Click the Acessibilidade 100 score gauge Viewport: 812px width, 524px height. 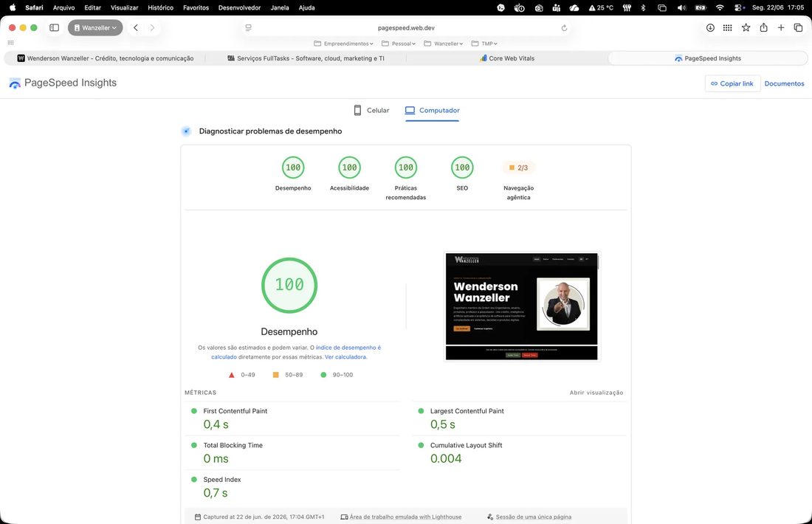[x=350, y=168]
